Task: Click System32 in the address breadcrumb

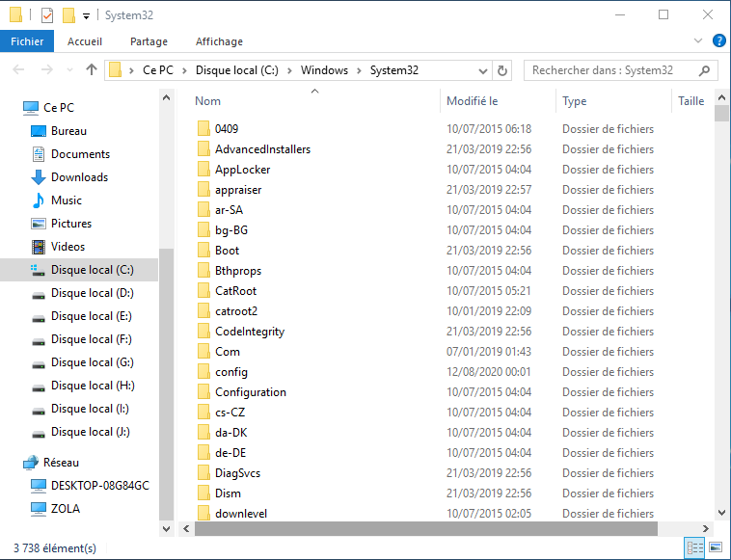Action: [394, 70]
